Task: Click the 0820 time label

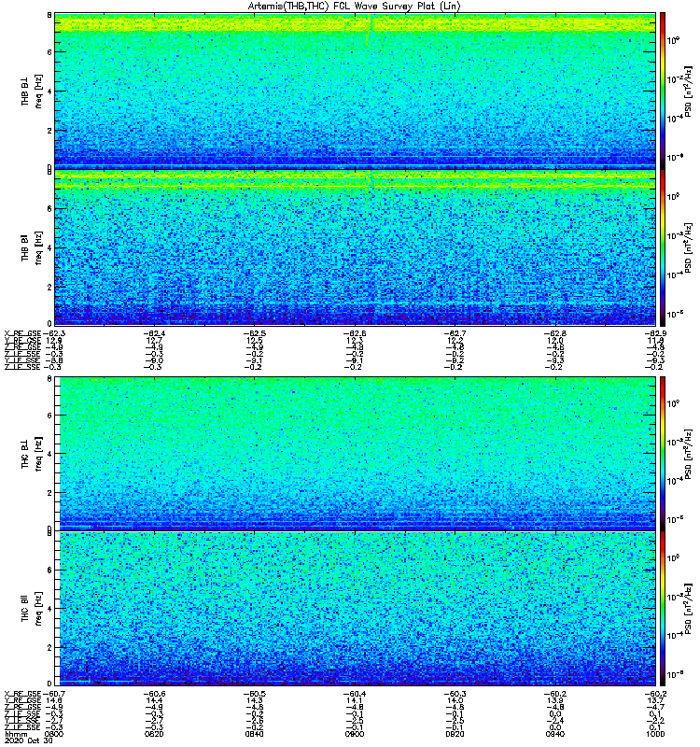Action: (x=154, y=734)
